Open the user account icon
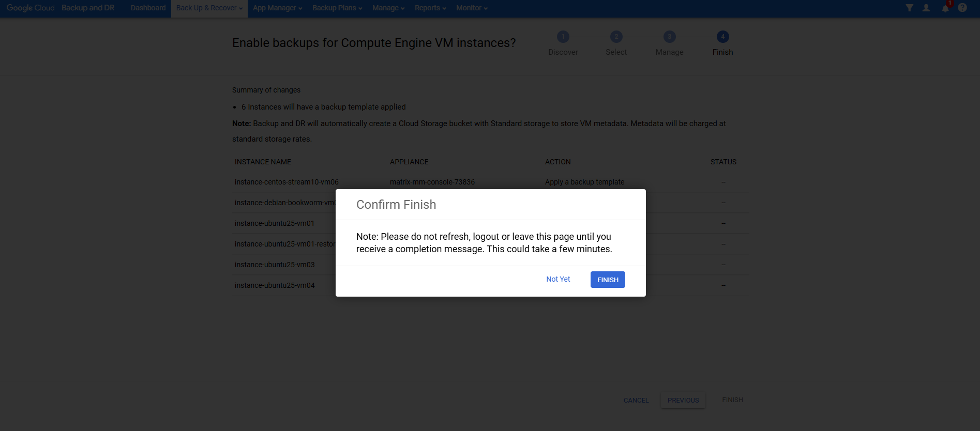The width and height of the screenshot is (980, 431). coord(926,8)
